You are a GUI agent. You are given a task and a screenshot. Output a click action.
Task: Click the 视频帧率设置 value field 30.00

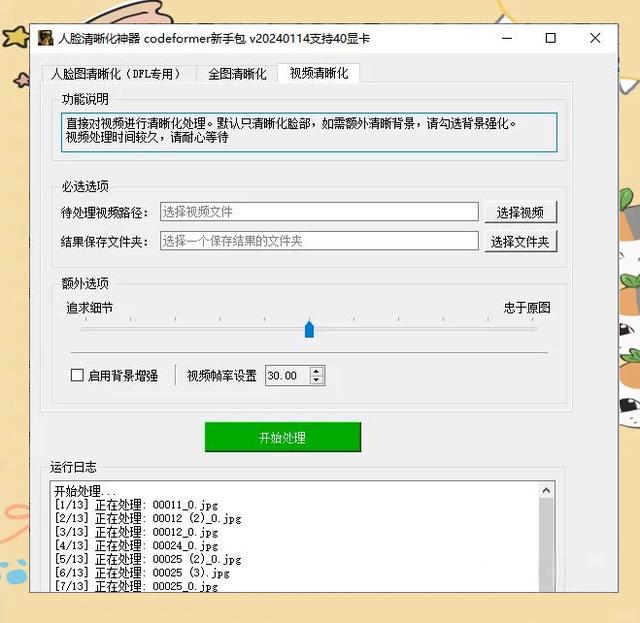pos(288,376)
